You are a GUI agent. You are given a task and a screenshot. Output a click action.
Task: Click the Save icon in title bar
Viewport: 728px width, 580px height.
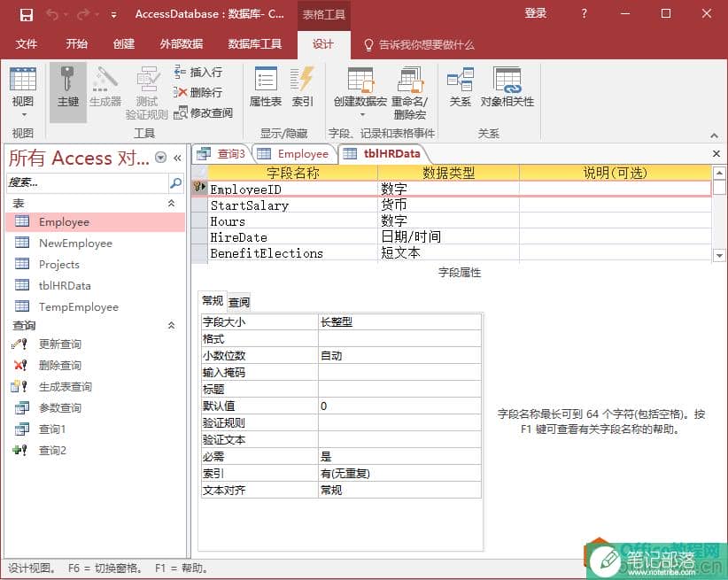point(26,15)
